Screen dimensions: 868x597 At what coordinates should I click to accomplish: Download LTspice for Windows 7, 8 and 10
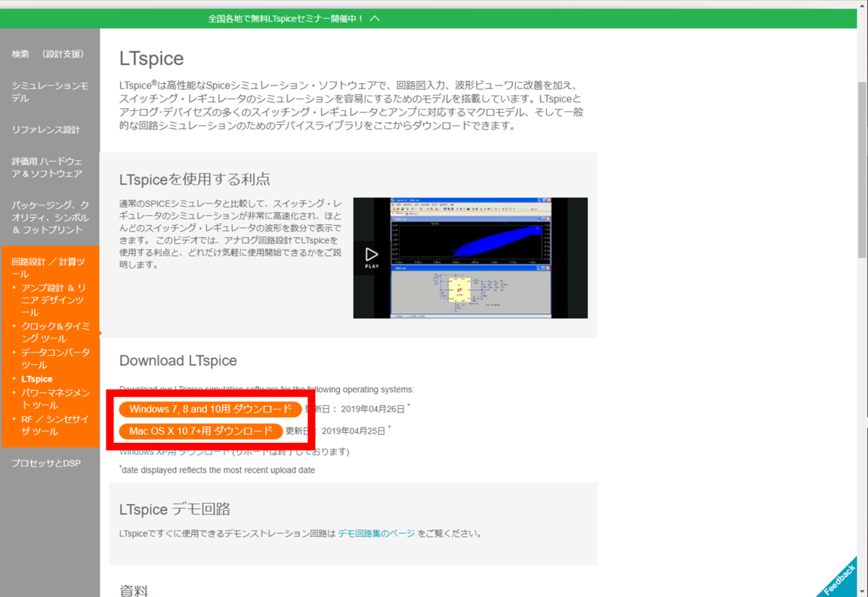click(210, 409)
